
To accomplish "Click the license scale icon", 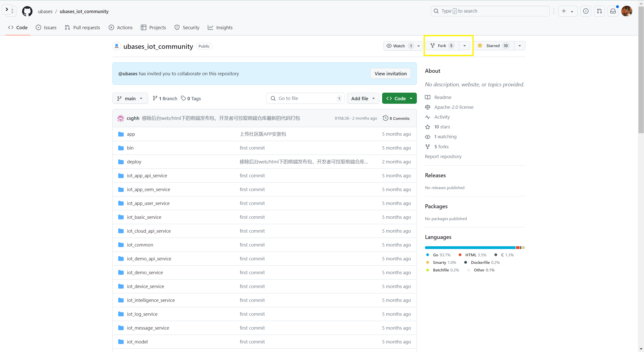I will point(428,107).
